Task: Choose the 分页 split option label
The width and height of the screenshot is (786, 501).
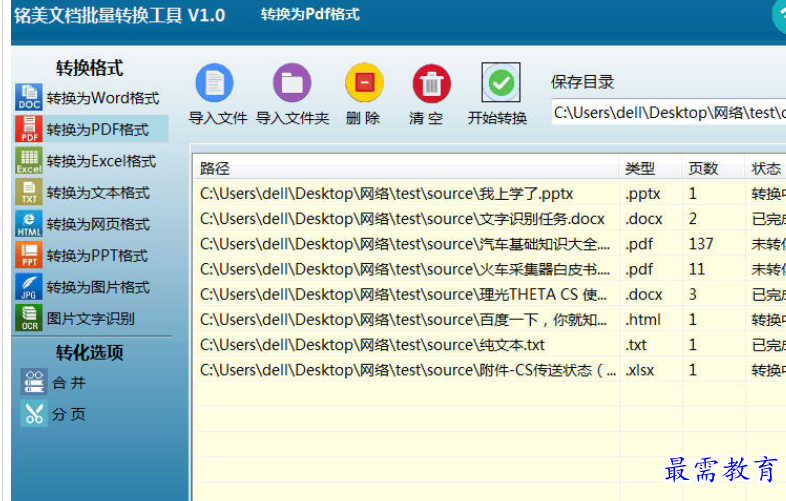Action: [x=69, y=414]
